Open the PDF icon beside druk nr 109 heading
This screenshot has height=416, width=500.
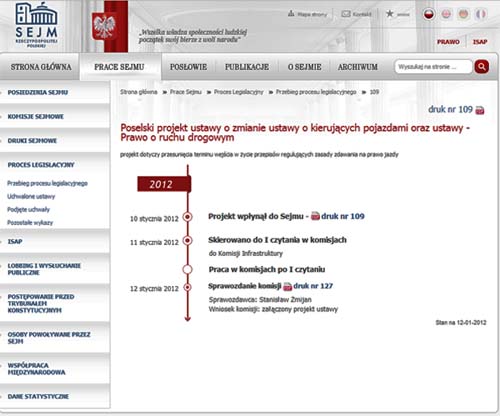tap(480, 110)
